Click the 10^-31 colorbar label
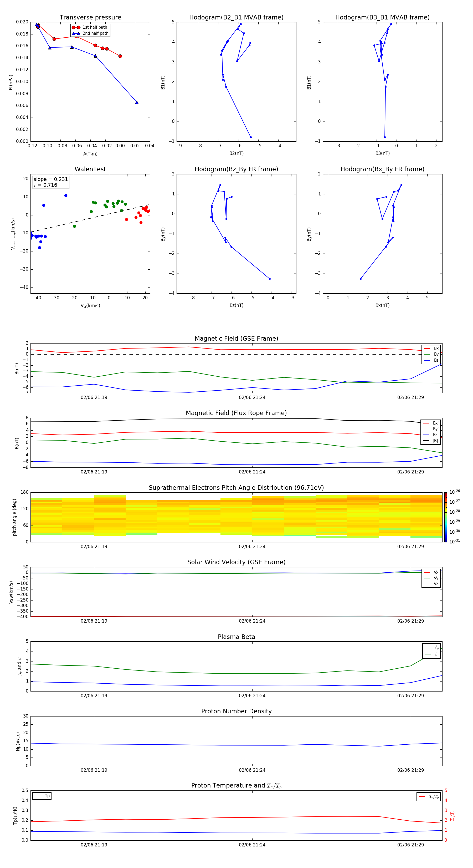The height and width of the screenshot is (868, 473). point(455,542)
